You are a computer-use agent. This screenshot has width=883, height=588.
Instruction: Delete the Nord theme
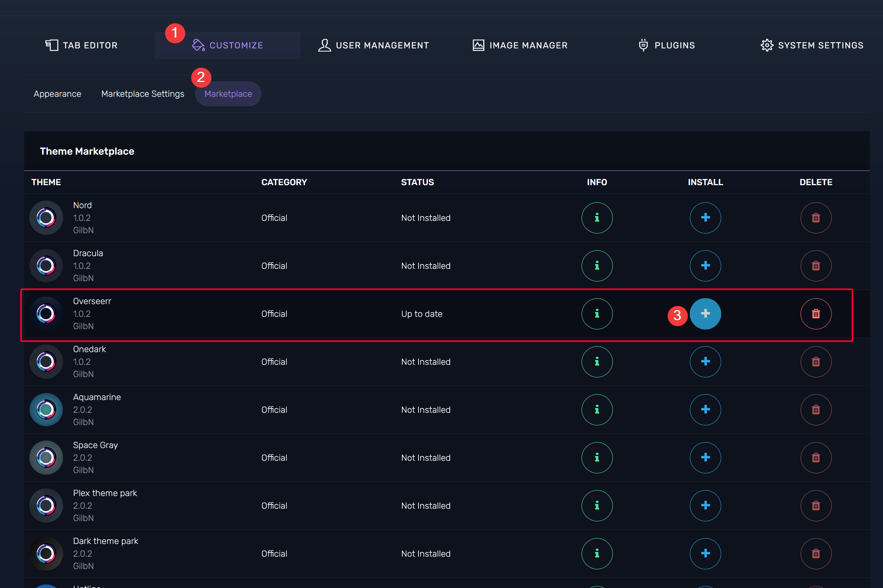tap(816, 218)
